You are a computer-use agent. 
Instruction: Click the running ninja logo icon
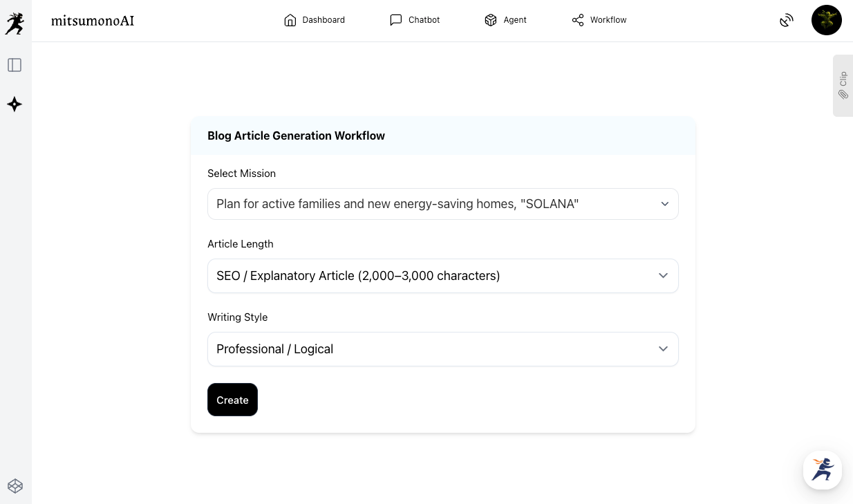[15, 24]
